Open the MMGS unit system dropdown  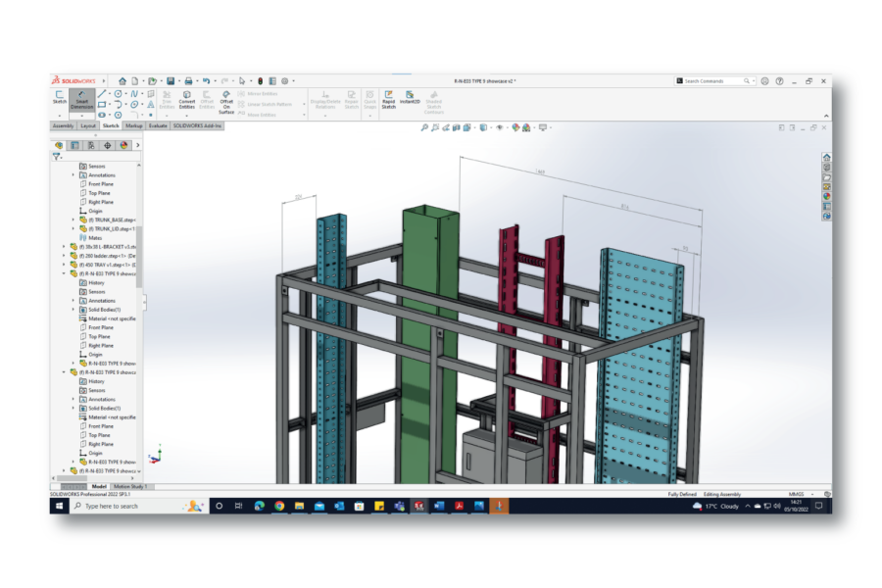(x=812, y=494)
